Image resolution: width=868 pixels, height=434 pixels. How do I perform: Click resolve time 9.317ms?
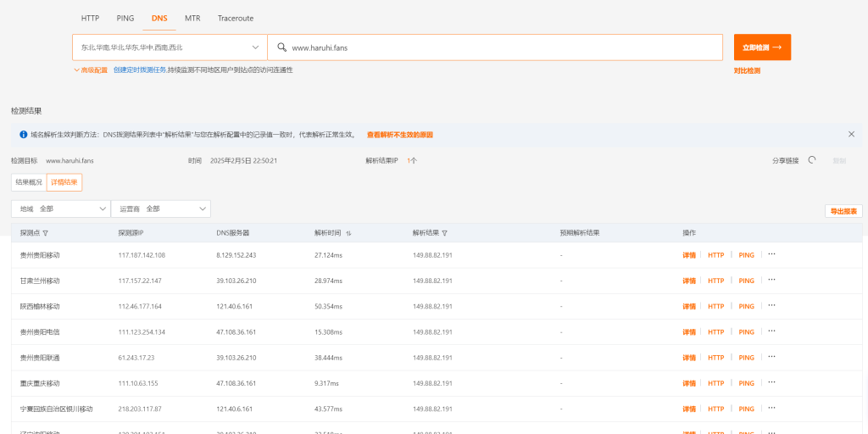click(326, 383)
